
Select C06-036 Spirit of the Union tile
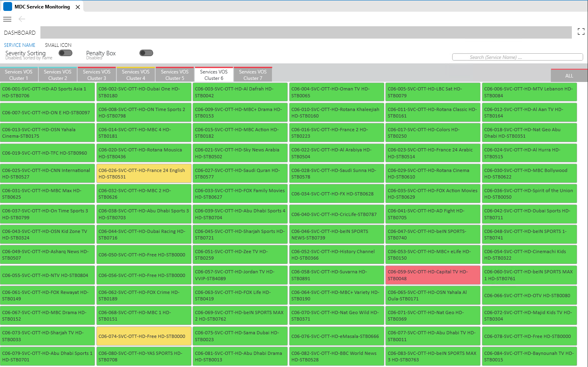(x=529, y=194)
